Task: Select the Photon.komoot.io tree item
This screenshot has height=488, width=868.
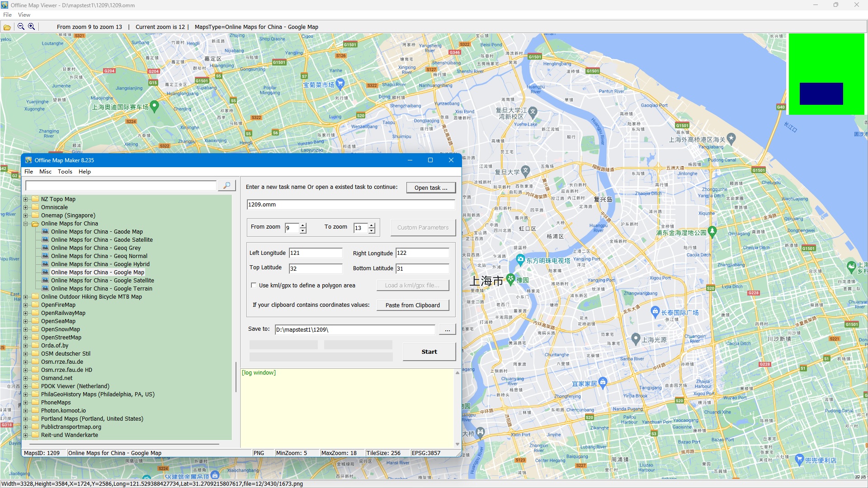Action: coord(63,410)
